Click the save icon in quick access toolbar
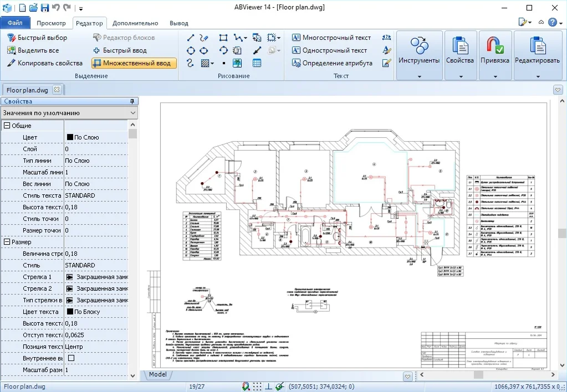 (x=44, y=8)
